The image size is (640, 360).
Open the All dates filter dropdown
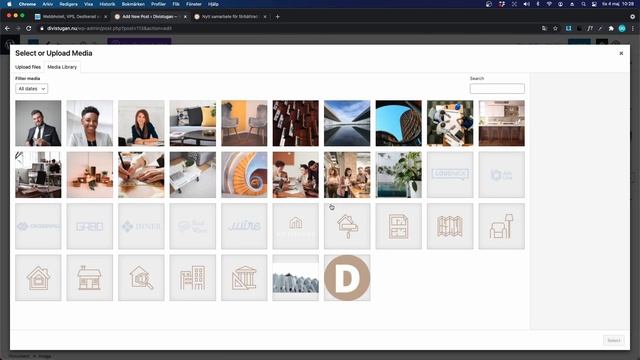click(31, 89)
